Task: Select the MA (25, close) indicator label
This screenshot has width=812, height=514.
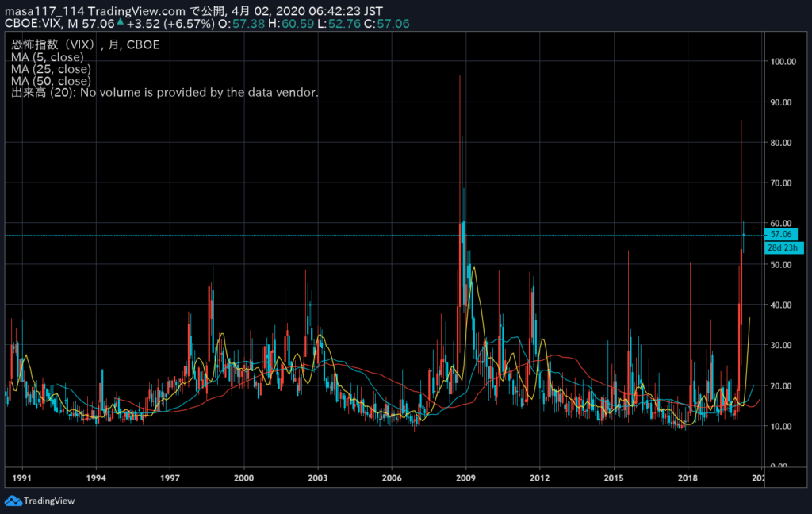Action: click(x=51, y=69)
